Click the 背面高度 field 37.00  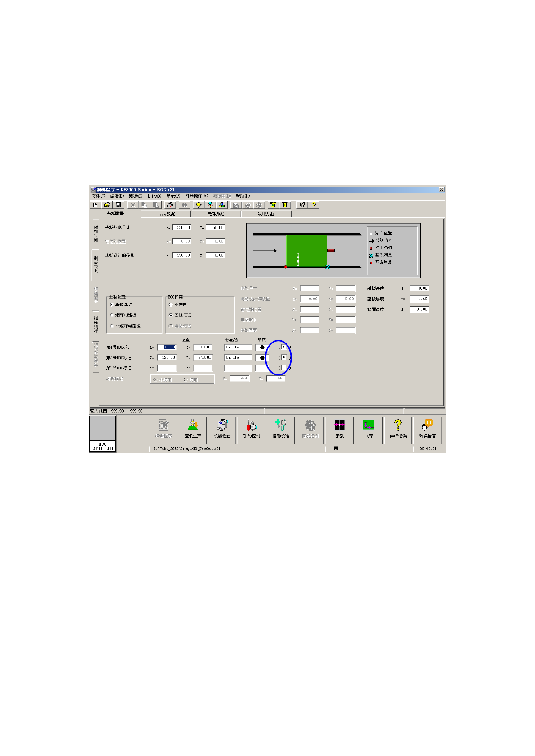coord(420,309)
